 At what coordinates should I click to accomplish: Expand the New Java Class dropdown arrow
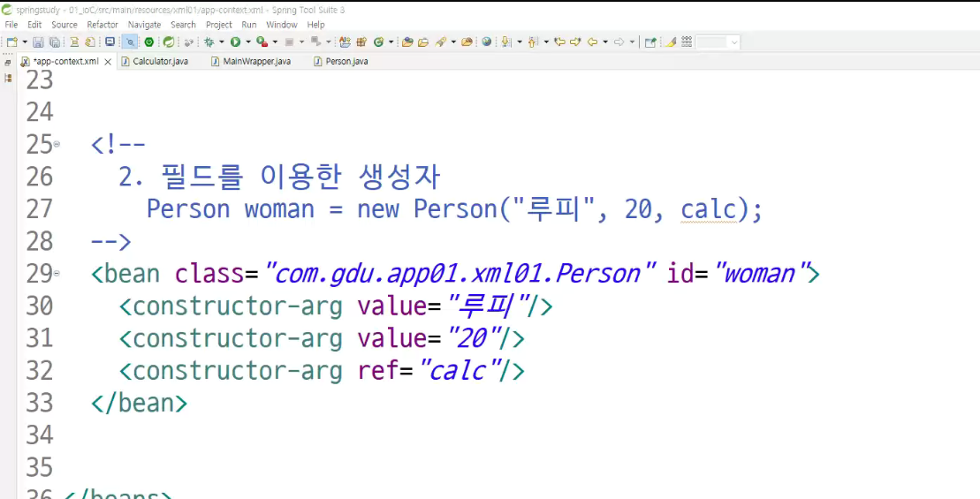391,42
